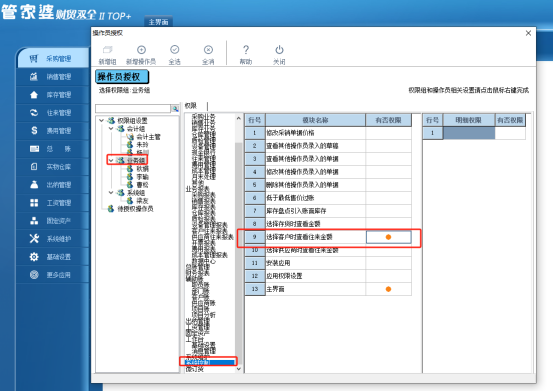This screenshot has width=554, height=392.
Task: Select the blue highlighted item in the permission list
Action: point(210,362)
